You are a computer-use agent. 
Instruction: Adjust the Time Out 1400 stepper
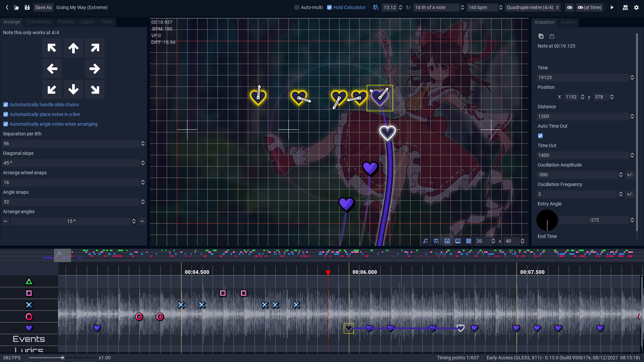pos(632,155)
